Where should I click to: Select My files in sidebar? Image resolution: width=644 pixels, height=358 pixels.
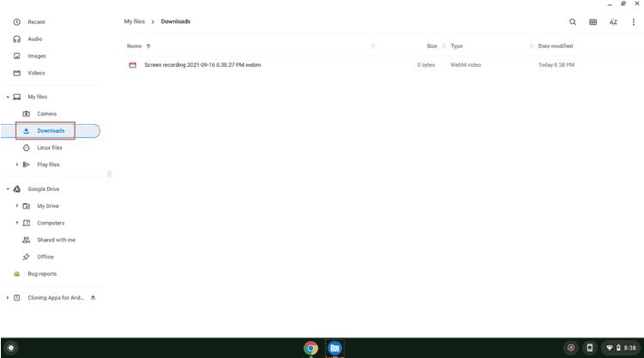click(x=38, y=97)
